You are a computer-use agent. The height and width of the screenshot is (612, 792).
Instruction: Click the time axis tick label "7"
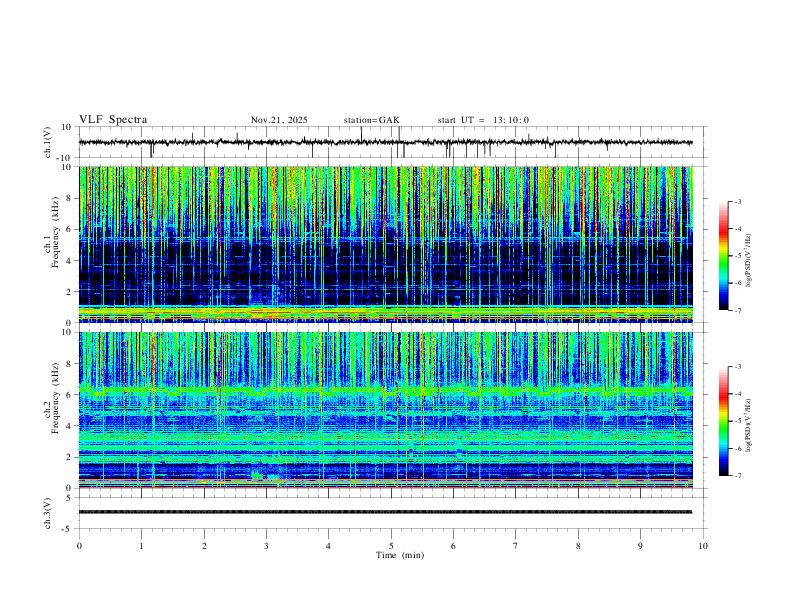click(x=516, y=546)
